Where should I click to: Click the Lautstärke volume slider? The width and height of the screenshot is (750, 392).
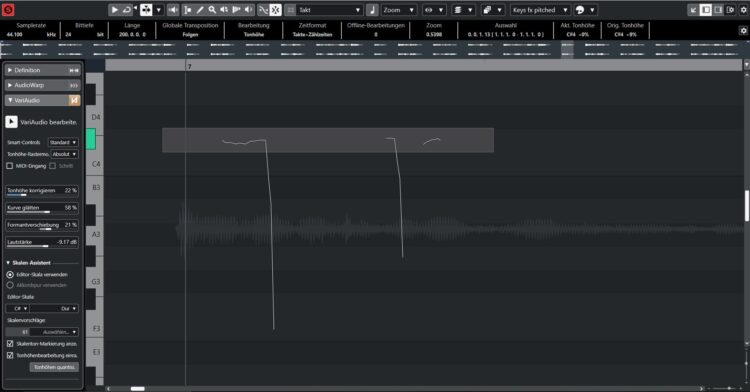pos(42,242)
